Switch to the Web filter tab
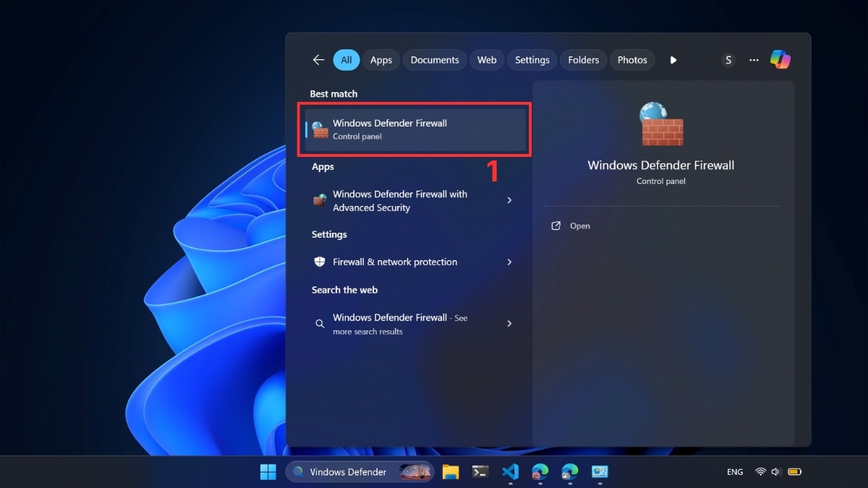 (487, 60)
